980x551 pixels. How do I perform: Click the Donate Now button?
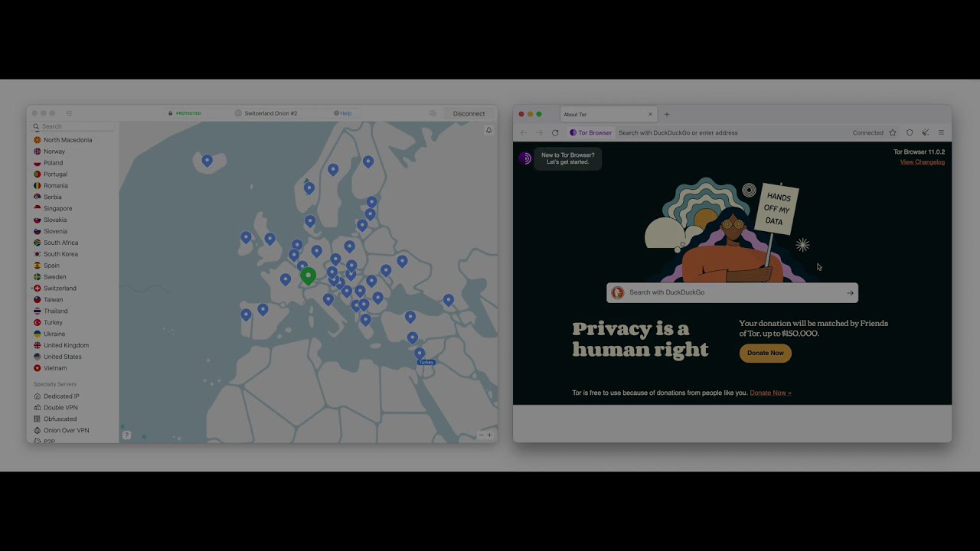click(765, 353)
